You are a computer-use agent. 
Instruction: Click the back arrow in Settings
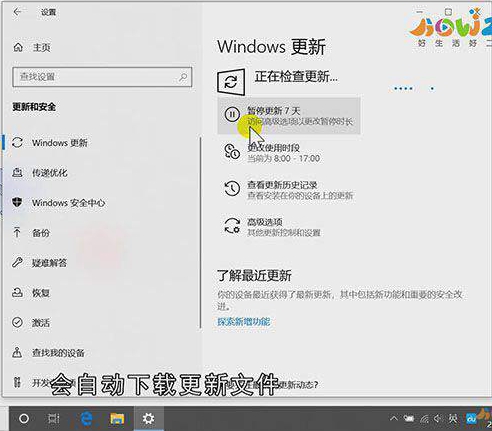point(17,12)
